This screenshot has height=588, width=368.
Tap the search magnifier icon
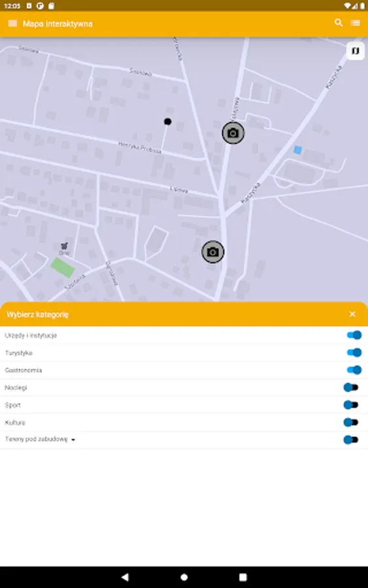click(339, 23)
